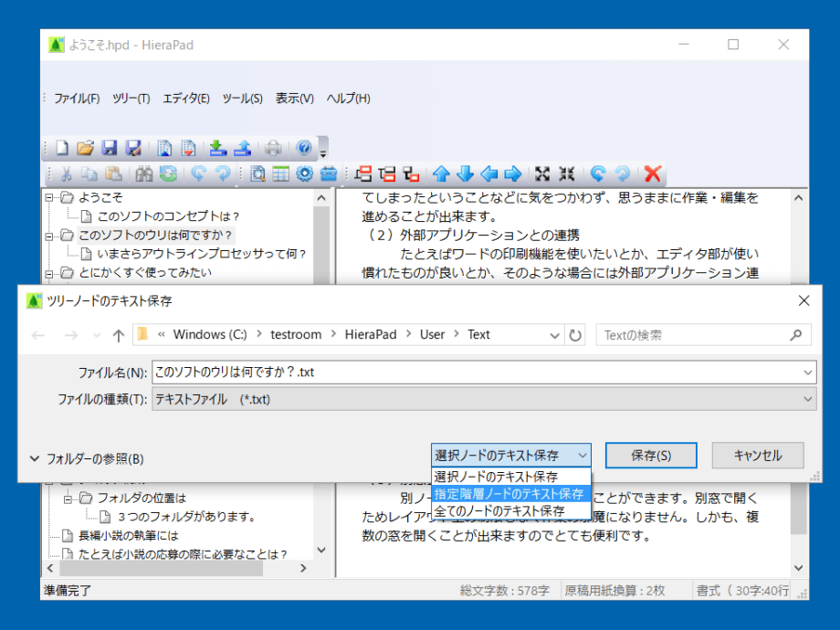The width and height of the screenshot is (840, 630).
Task: Go to Windows (C:) in the breadcrumb
Action: [x=210, y=335]
